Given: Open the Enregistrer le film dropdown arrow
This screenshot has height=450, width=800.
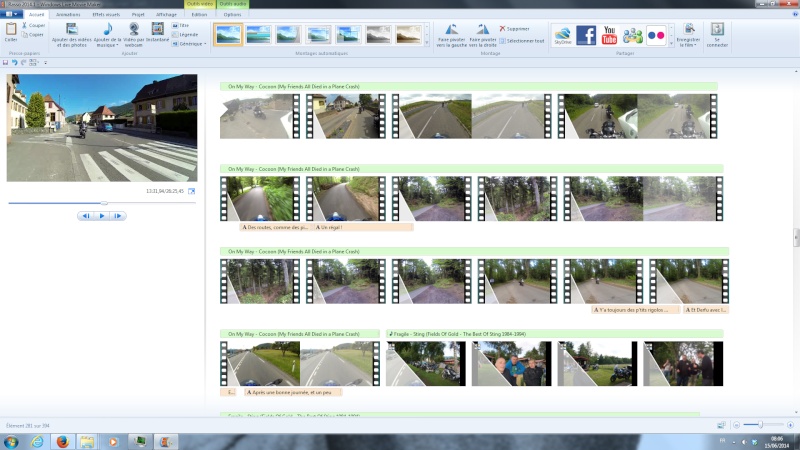Looking at the screenshot, I should pyautogui.click(x=695, y=45).
